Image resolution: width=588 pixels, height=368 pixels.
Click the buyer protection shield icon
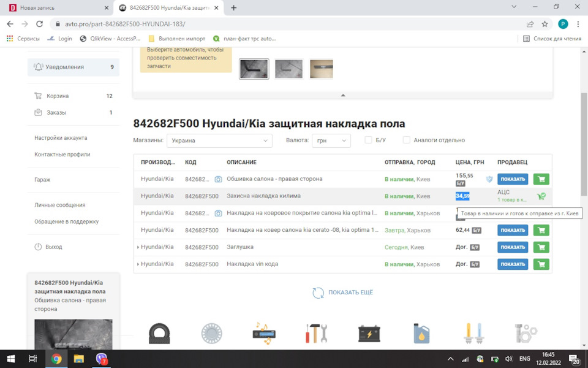click(489, 179)
